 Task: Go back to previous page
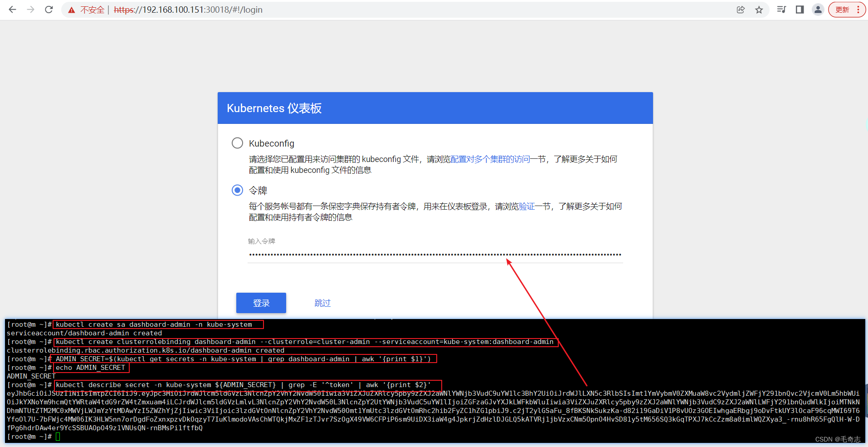pos(12,10)
